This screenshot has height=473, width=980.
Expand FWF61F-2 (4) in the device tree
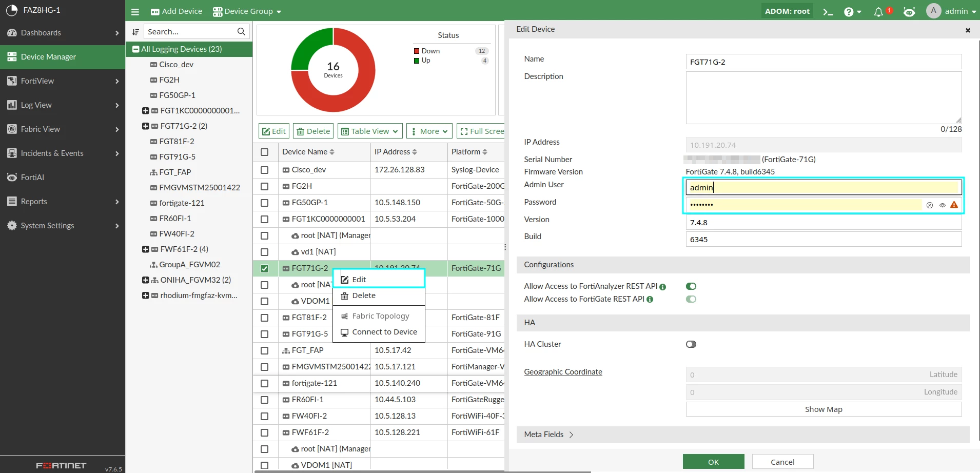coord(146,249)
